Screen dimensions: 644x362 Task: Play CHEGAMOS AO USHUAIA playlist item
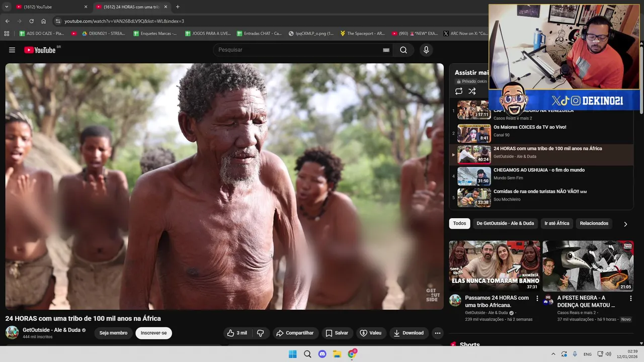pos(540,176)
